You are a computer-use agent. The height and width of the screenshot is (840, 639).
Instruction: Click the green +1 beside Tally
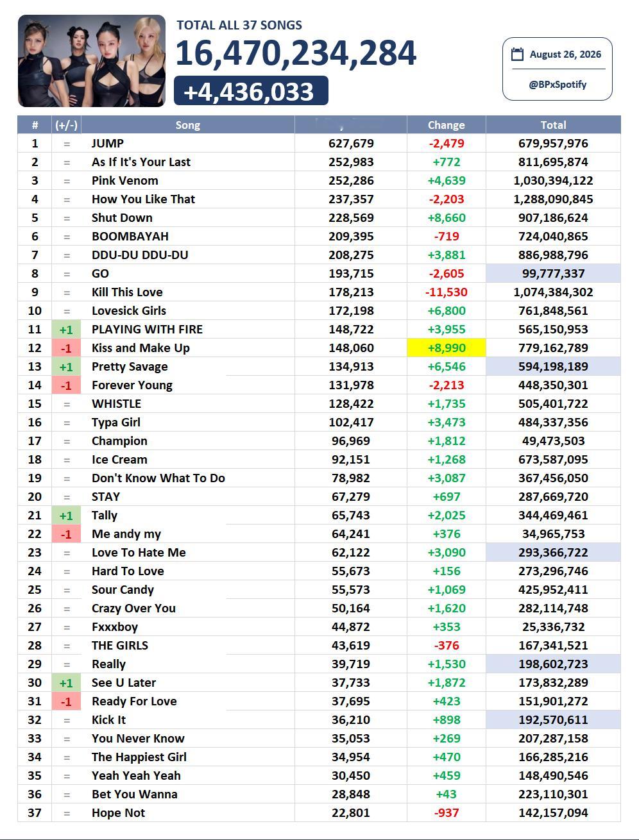pyautogui.click(x=66, y=516)
